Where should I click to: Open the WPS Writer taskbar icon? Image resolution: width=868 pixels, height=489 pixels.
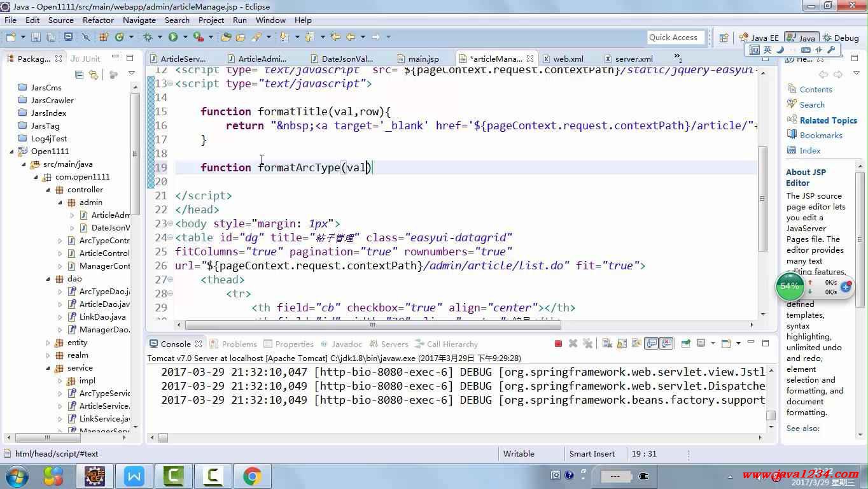tap(134, 476)
